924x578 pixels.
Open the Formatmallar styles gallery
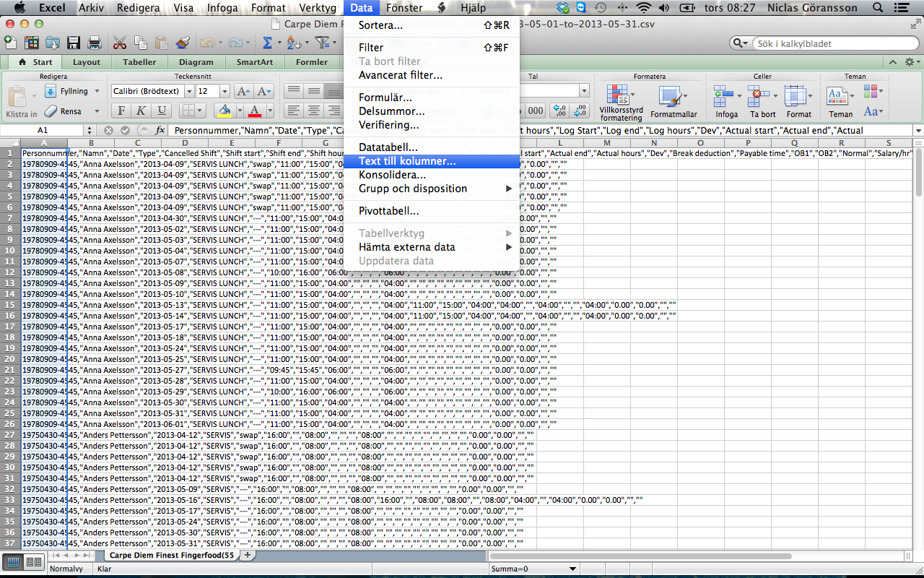point(673,102)
